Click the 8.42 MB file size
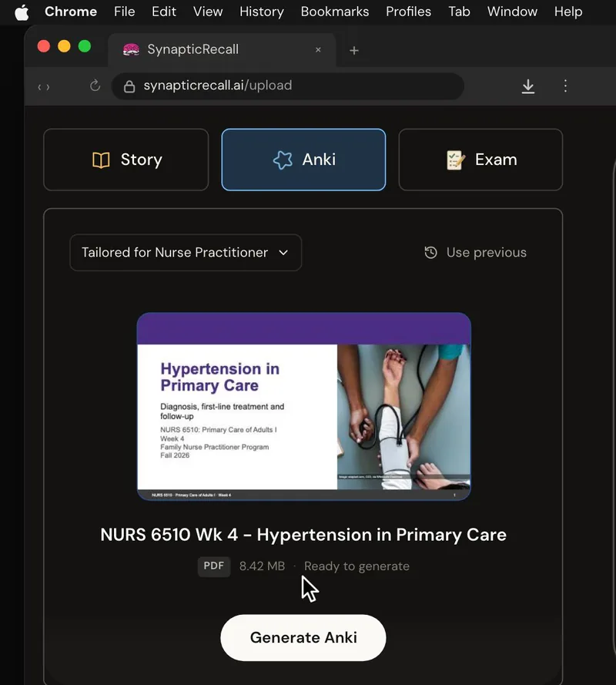Viewport: 616px width, 685px height. coord(262,566)
